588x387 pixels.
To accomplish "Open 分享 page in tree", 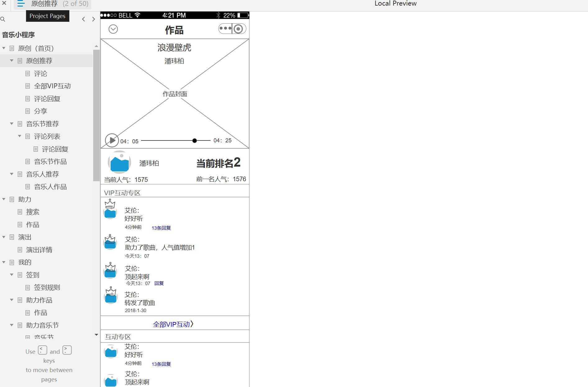I will pyautogui.click(x=41, y=111).
